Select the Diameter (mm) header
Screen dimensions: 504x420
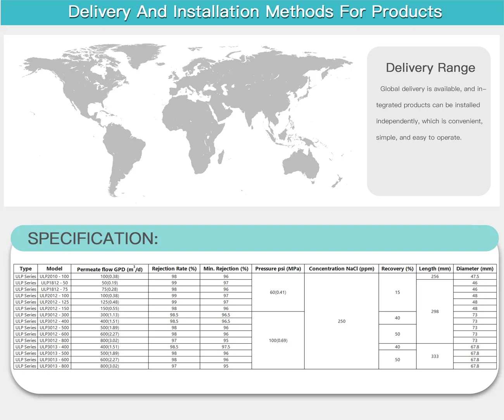click(x=475, y=269)
